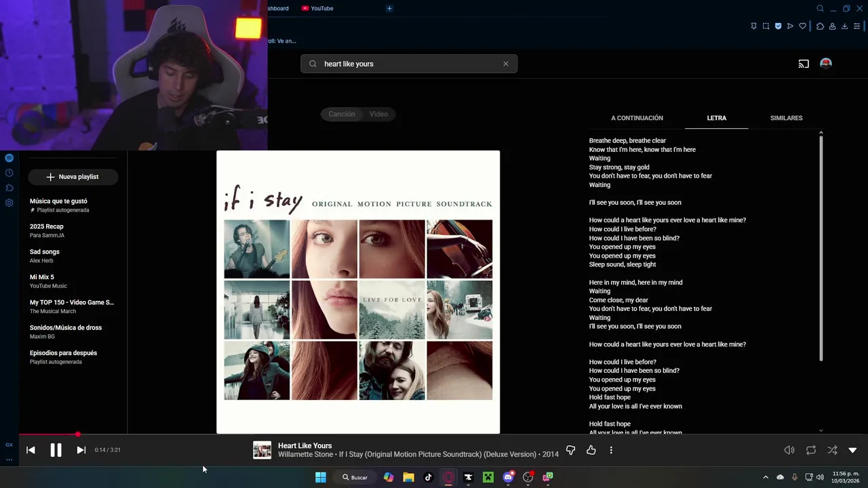Open the three-dot song options menu
868x488 pixels.
pos(611,450)
